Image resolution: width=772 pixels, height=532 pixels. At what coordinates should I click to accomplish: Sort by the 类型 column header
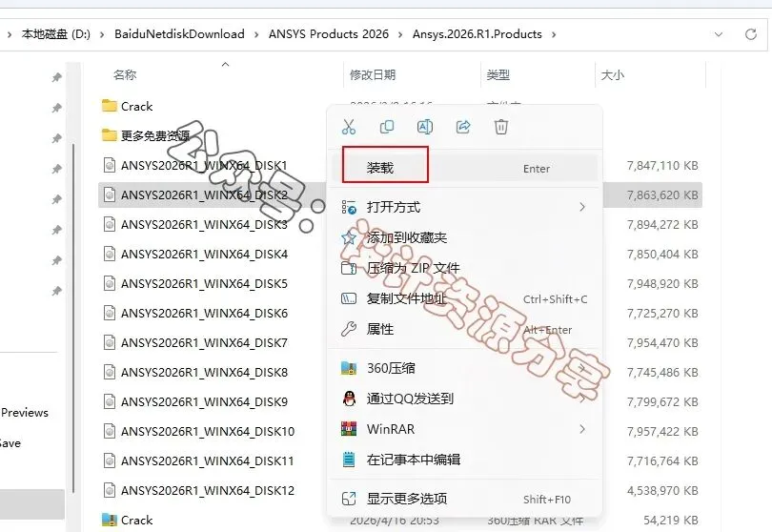[x=498, y=75]
